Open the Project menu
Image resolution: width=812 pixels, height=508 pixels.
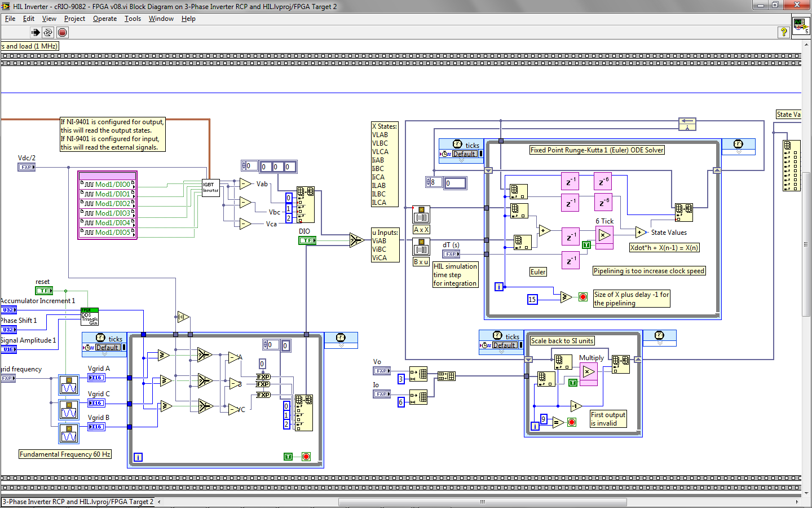tap(74, 19)
